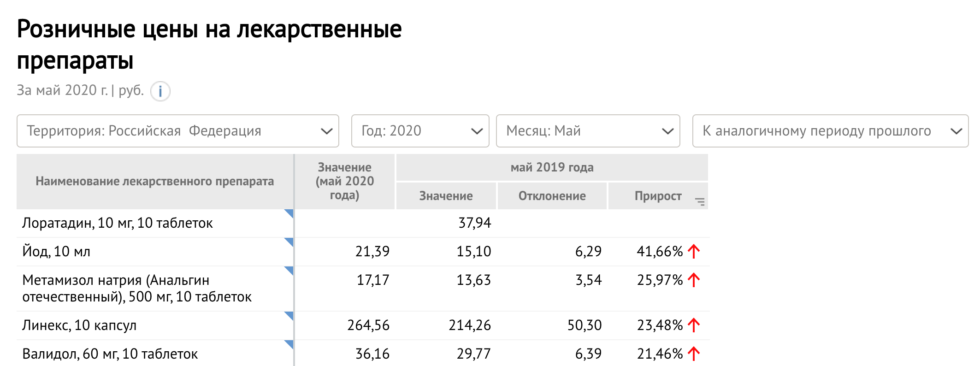Image resolution: width=980 pixels, height=366 pixels.
Task: Expand the comparison period dropdown
Action: click(831, 131)
